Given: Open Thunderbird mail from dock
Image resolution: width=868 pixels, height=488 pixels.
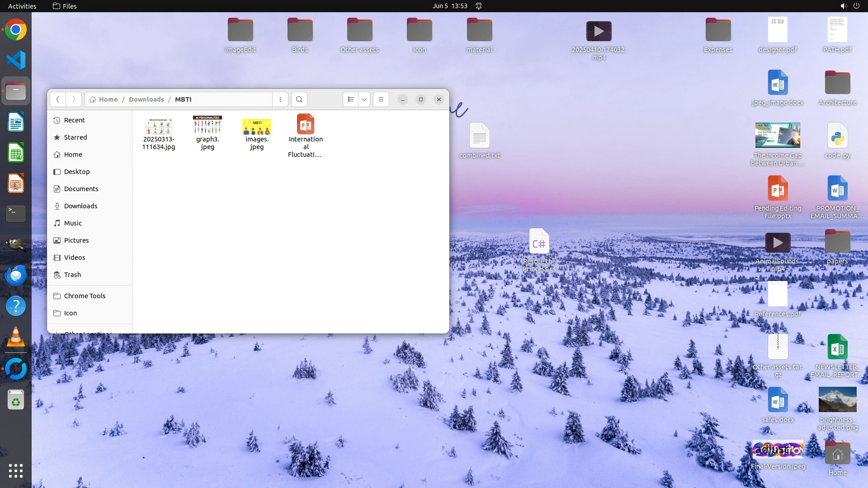Looking at the screenshot, I should click(16, 275).
